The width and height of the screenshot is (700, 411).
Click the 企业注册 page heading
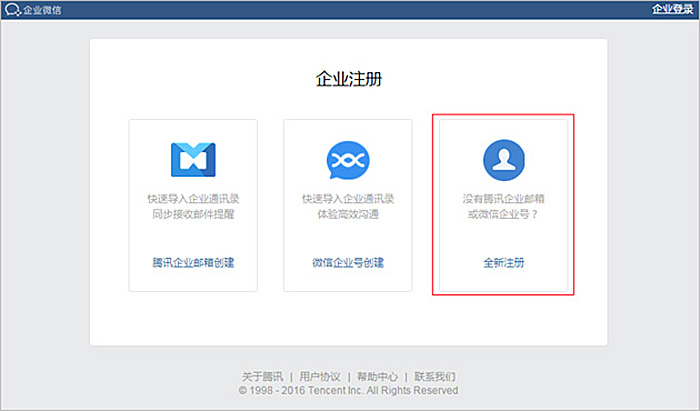click(x=348, y=79)
